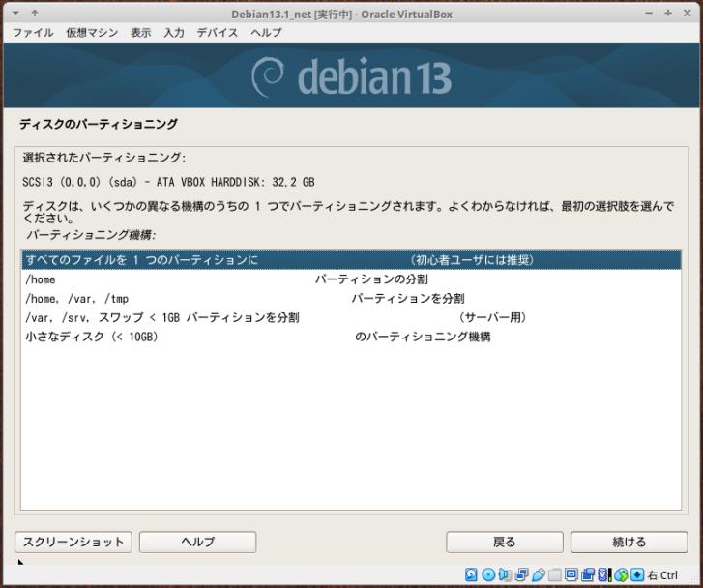Viewport: 703px width, 588px height.
Task: Open the ファイル menu
Action: [33, 32]
